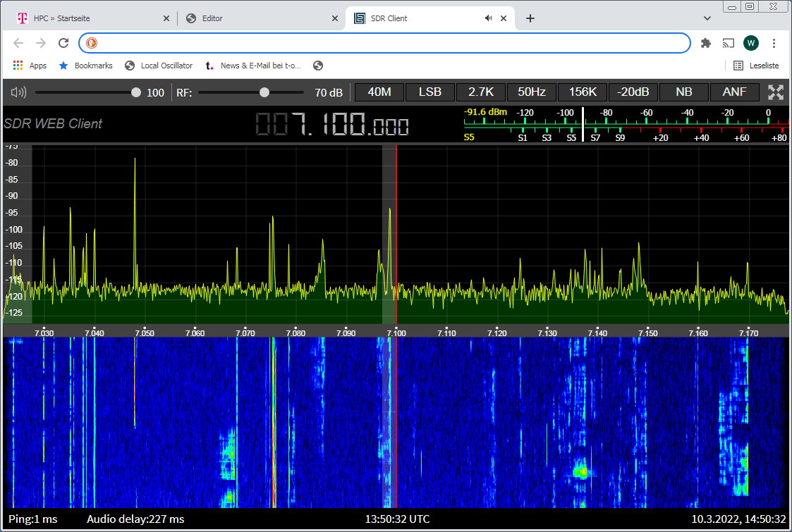Open the Chrome three-dot menu
The image size is (792, 532).
pos(774,43)
